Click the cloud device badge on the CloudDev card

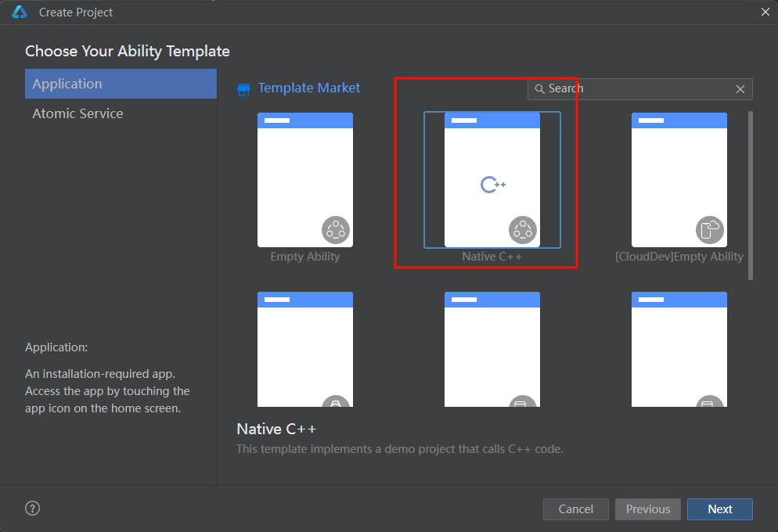(710, 230)
